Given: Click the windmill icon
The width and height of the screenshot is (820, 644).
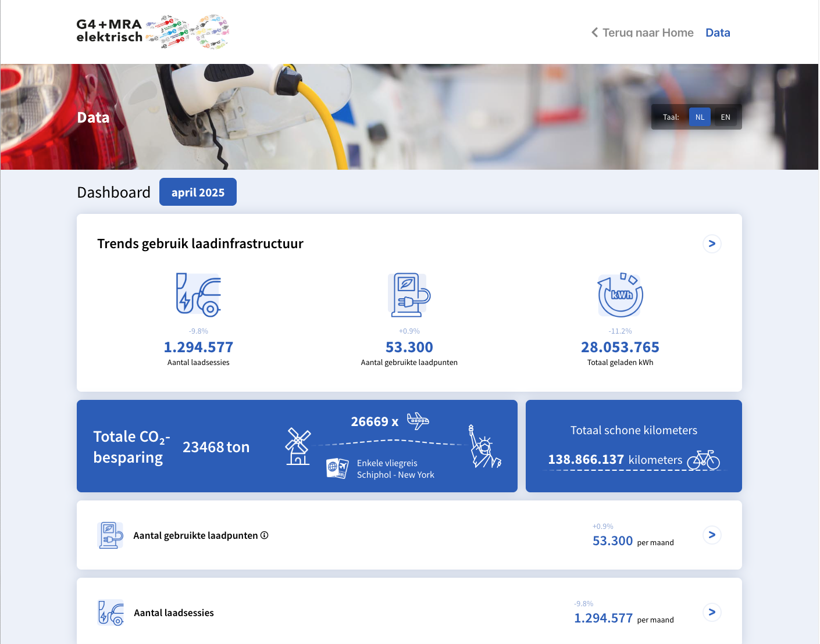Looking at the screenshot, I should [x=298, y=446].
